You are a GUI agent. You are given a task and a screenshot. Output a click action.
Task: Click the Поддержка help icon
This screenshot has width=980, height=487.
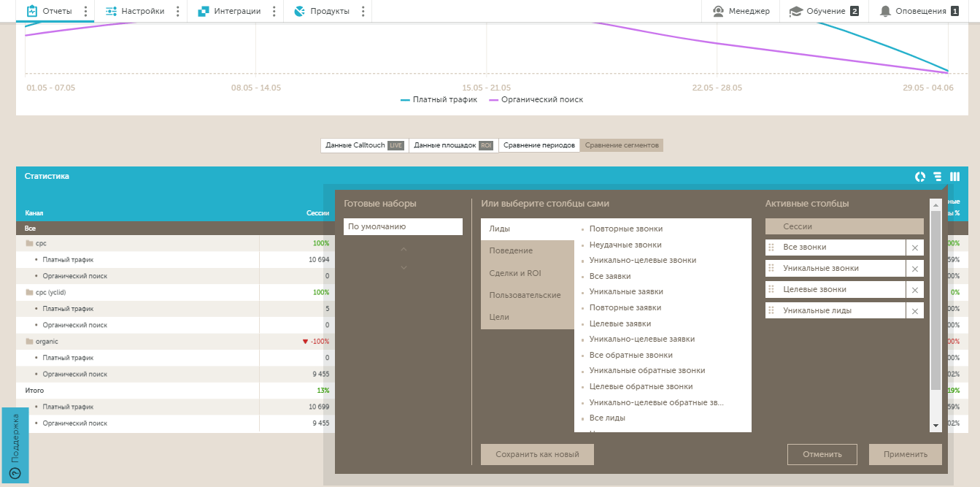coord(15,473)
